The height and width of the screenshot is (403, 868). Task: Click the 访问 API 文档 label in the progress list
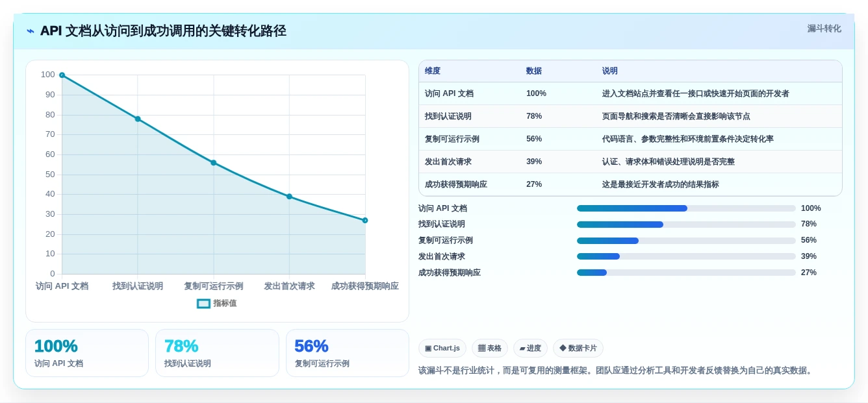coord(442,208)
